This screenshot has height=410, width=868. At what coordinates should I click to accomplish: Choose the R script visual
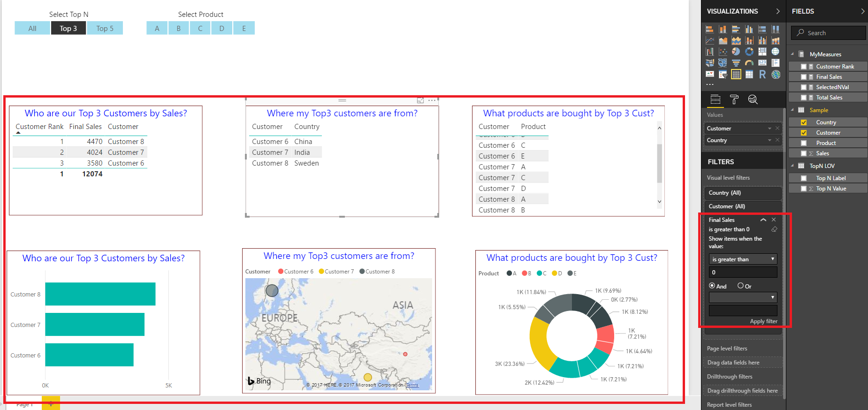pos(762,74)
